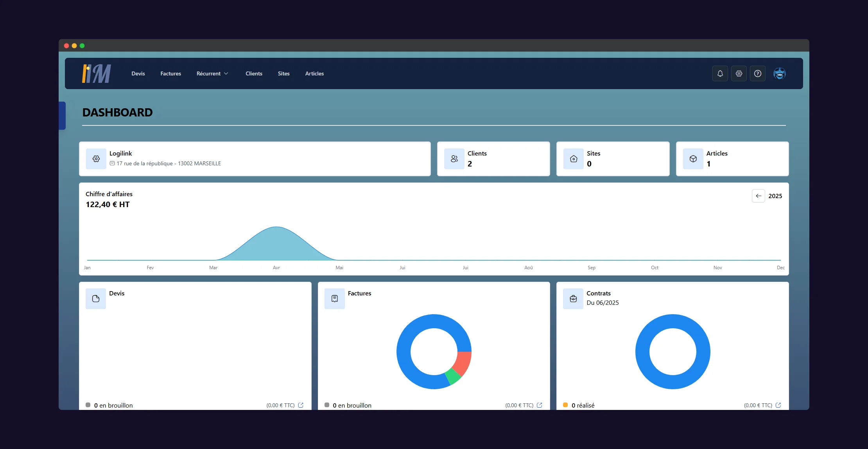This screenshot has height=449, width=868.
Task: Open the blue side panel tab
Action: click(62, 115)
